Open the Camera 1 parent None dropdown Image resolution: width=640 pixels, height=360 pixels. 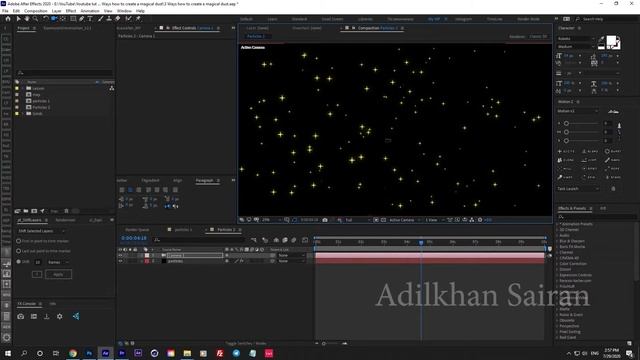(291, 256)
